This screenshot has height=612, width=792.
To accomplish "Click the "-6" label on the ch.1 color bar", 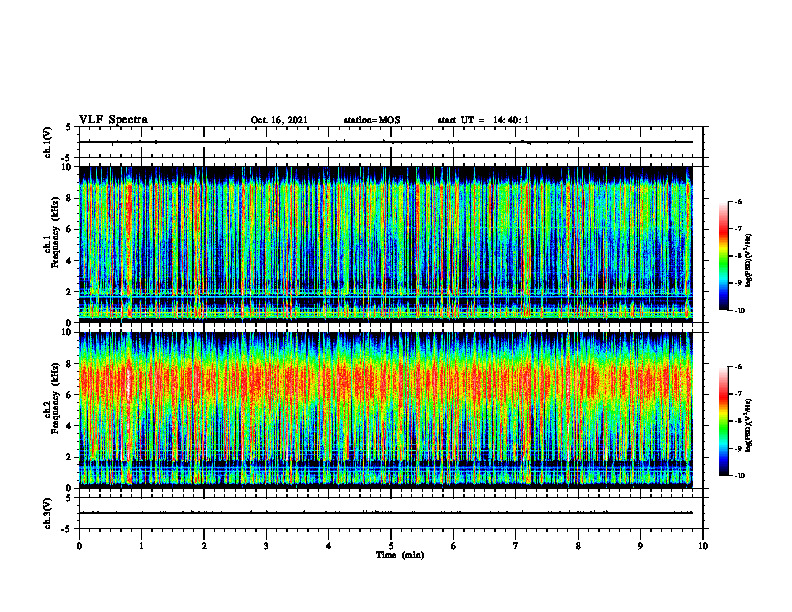I will tap(738, 202).
